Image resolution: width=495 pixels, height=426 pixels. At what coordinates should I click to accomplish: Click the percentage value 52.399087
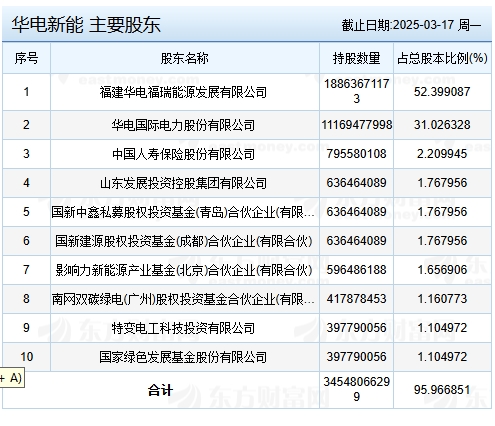coord(442,92)
